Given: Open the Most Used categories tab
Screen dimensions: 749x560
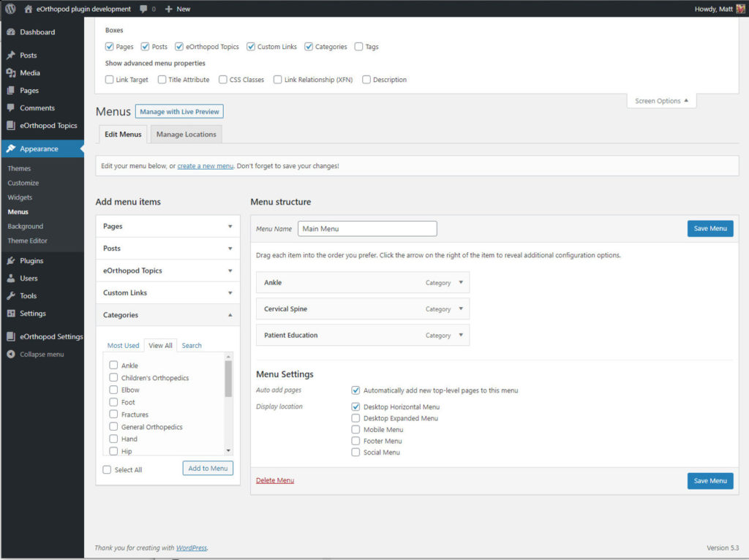Looking at the screenshot, I should coord(123,345).
